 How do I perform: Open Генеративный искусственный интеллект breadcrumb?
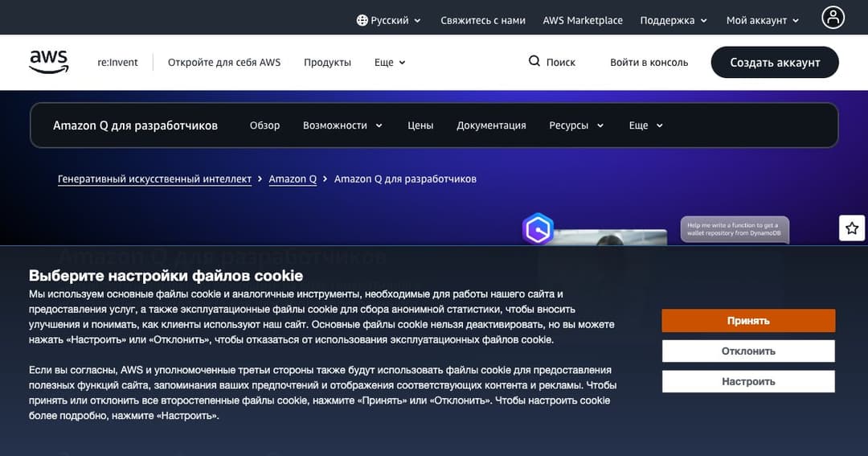pos(154,179)
